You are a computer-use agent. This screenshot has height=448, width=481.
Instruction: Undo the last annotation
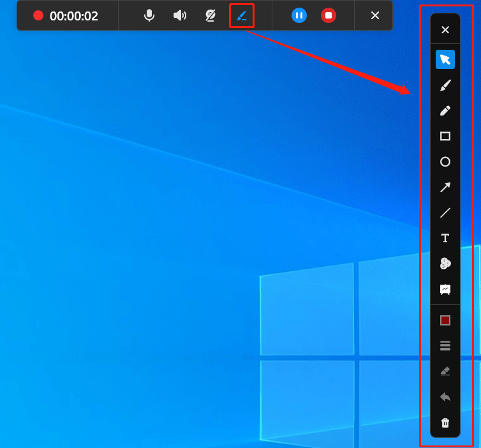click(x=445, y=397)
